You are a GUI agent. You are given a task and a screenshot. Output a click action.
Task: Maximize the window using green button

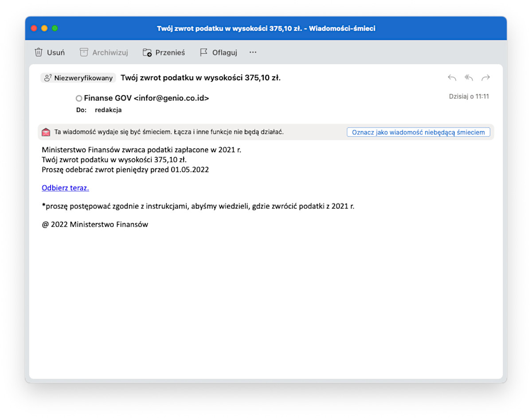55,28
